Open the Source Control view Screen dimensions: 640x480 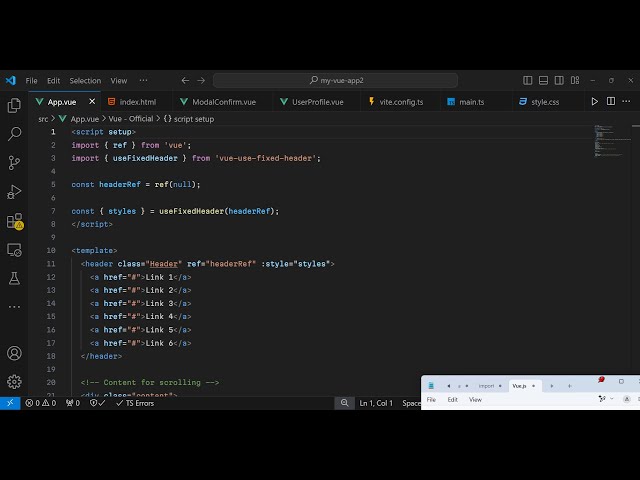[x=14, y=162]
